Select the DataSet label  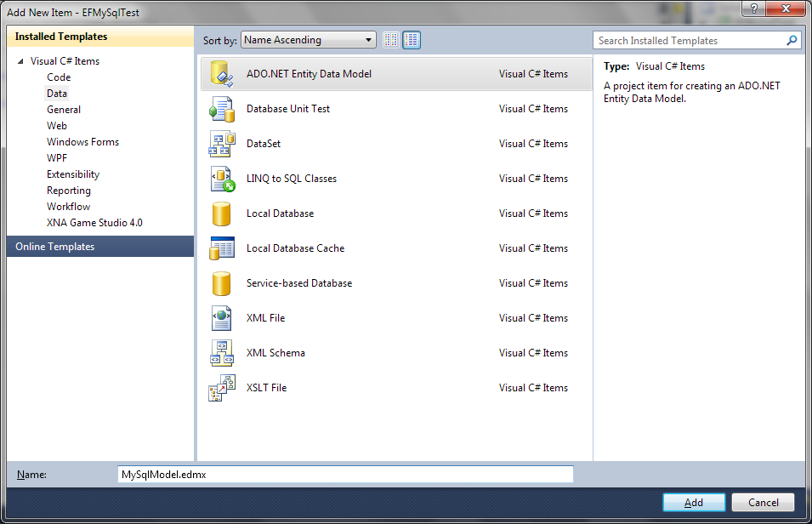264,144
